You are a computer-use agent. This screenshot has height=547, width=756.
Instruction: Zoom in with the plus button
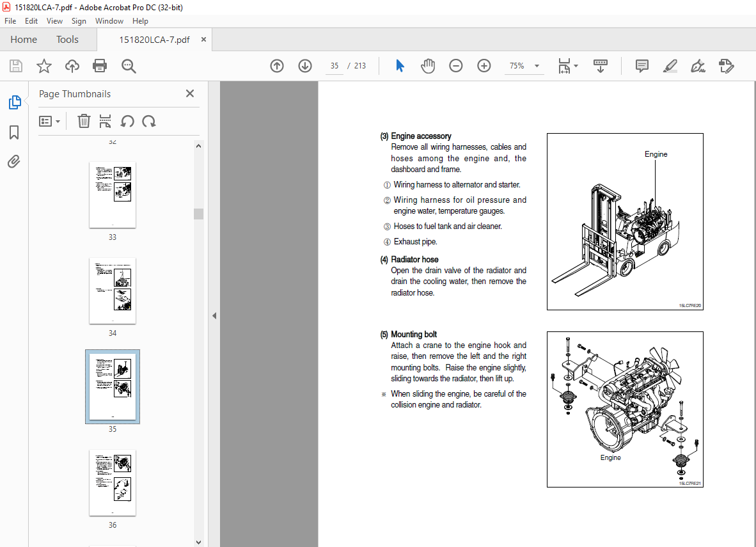tap(484, 66)
